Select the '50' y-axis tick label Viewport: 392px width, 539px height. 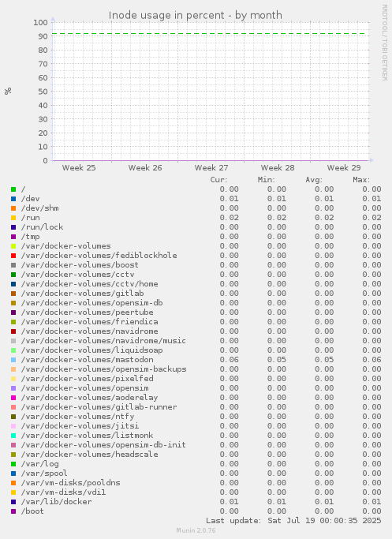point(43,92)
